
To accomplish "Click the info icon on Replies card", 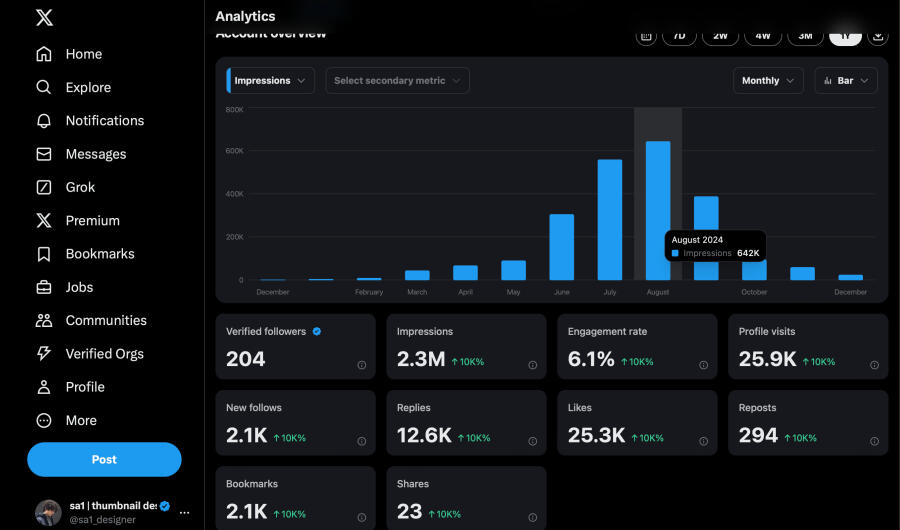I will point(533,441).
